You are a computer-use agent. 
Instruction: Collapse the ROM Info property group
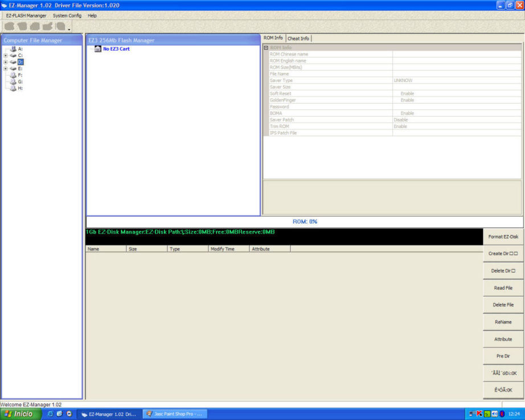266,48
